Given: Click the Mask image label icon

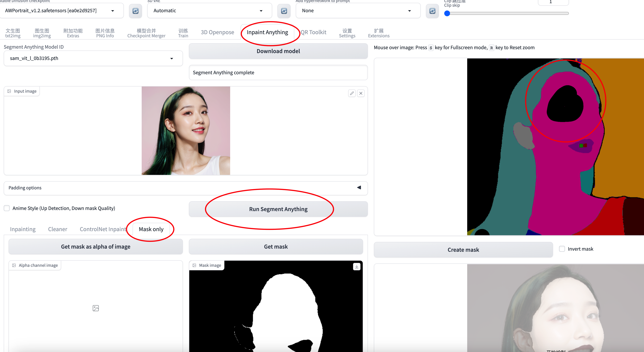Looking at the screenshot, I should click(x=194, y=265).
